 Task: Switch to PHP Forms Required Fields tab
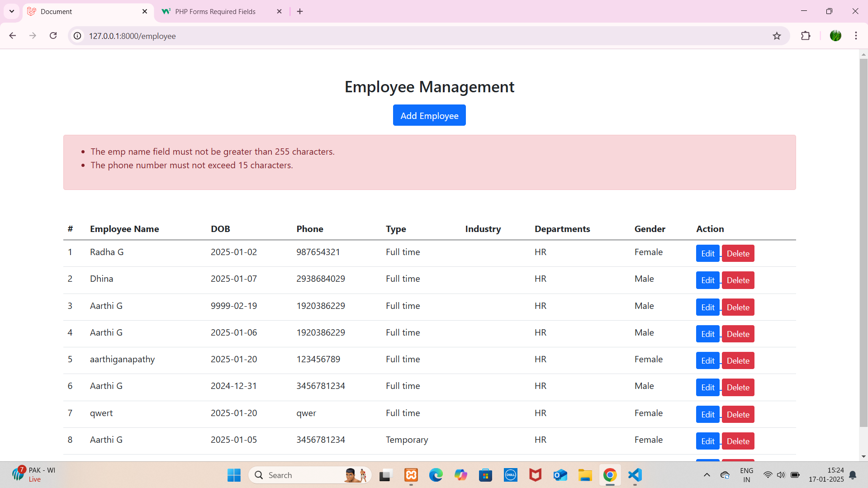tap(215, 12)
